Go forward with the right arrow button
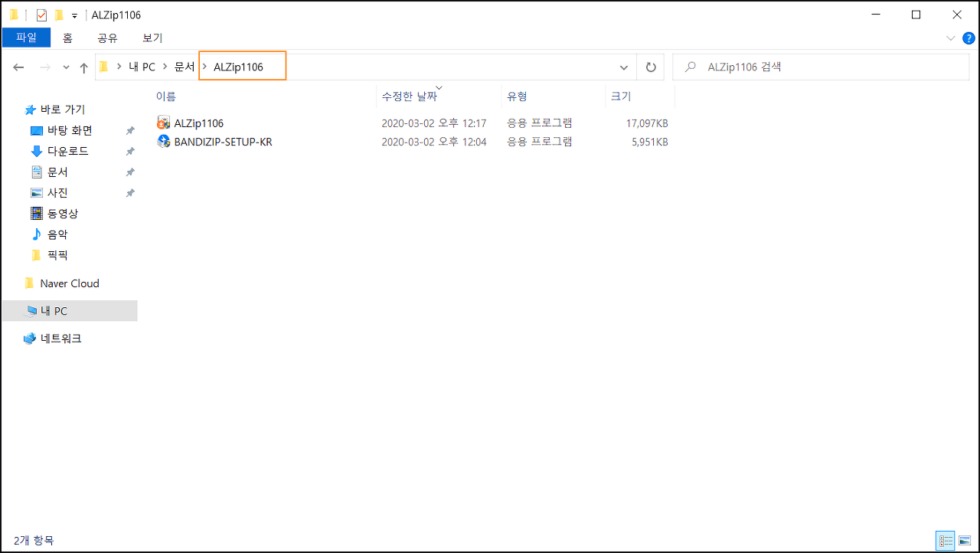Viewport: 980px width, 553px height. click(44, 67)
